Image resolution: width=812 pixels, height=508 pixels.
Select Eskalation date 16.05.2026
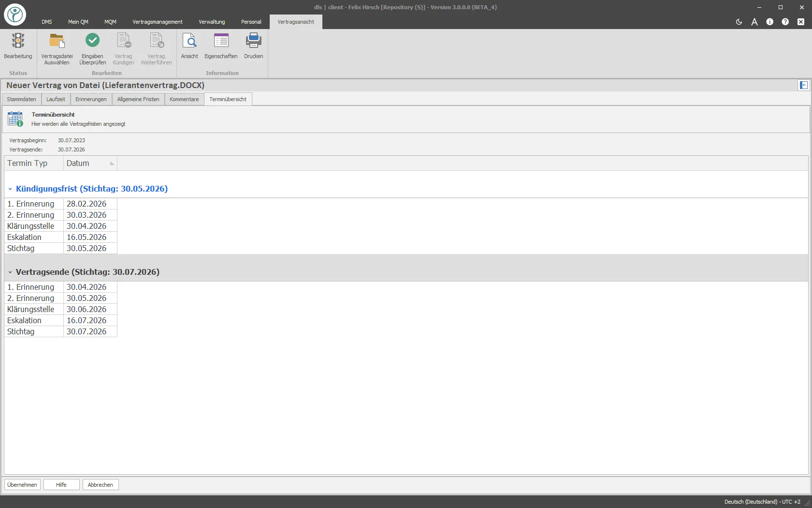[x=90, y=238]
